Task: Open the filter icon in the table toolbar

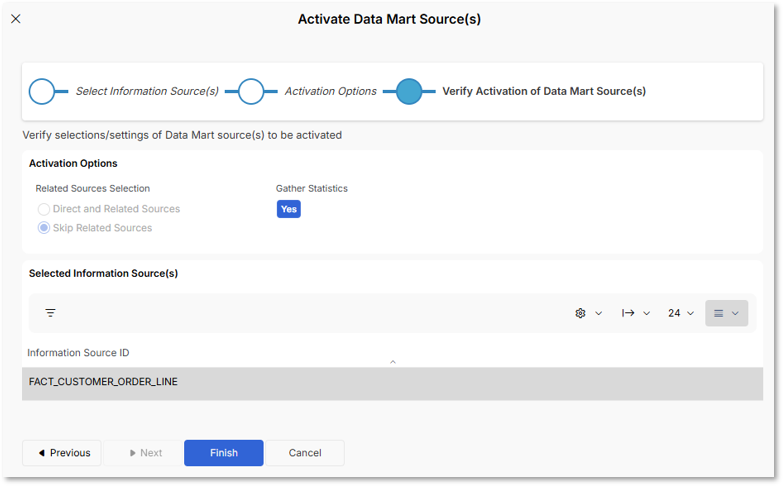Action: (x=50, y=313)
